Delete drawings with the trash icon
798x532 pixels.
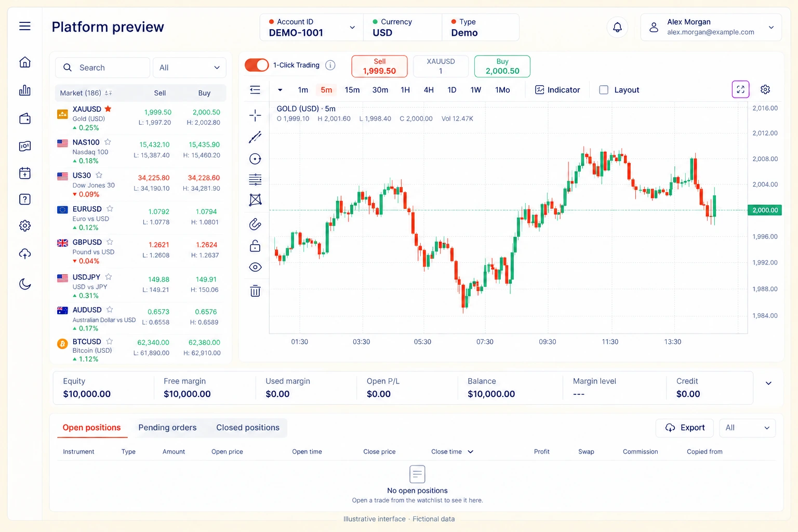pos(255,290)
